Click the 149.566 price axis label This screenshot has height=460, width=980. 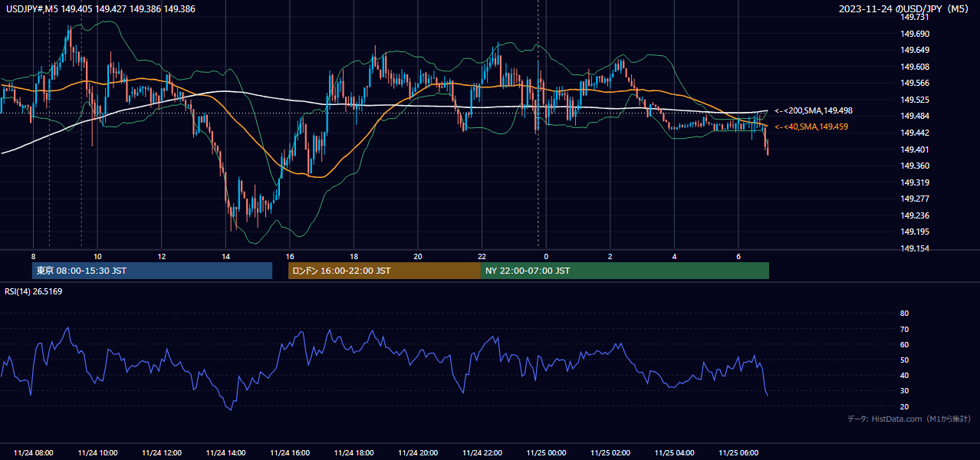tap(916, 84)
